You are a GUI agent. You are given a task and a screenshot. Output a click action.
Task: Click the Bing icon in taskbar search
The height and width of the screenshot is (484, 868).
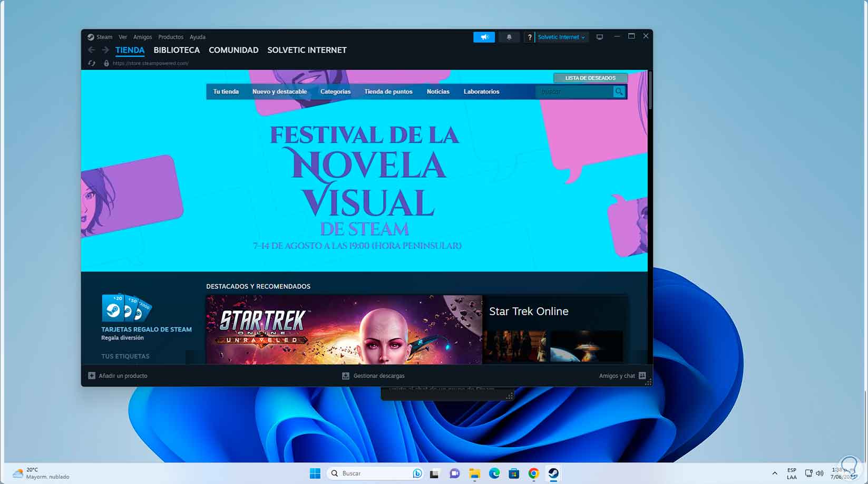pyautogui.click(x=417, y=473)
